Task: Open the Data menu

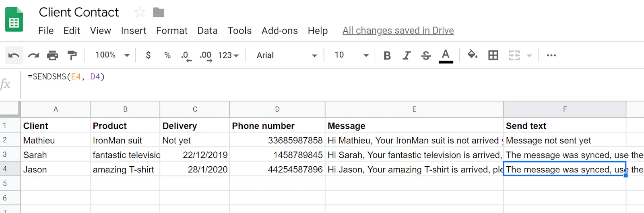Action: coord(207,31)
